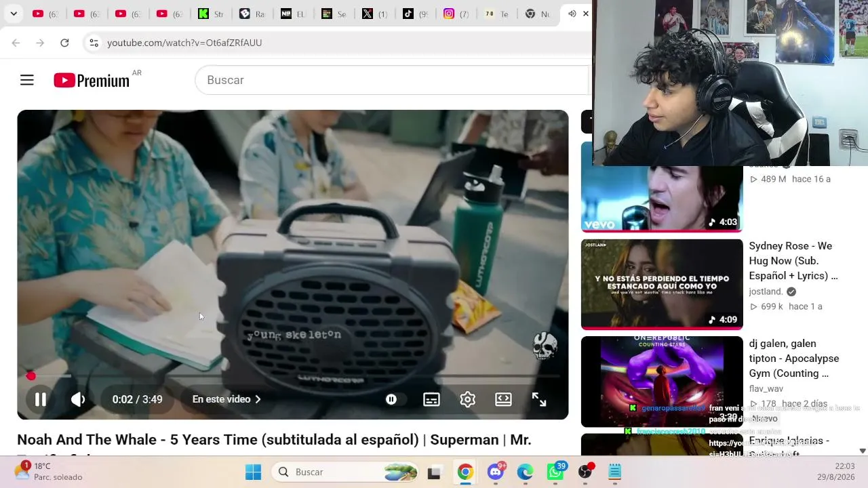Open 'dj galen, galen tipton' video title
The height and width of the screenshot is (488, 868).
tap(794, 359)
